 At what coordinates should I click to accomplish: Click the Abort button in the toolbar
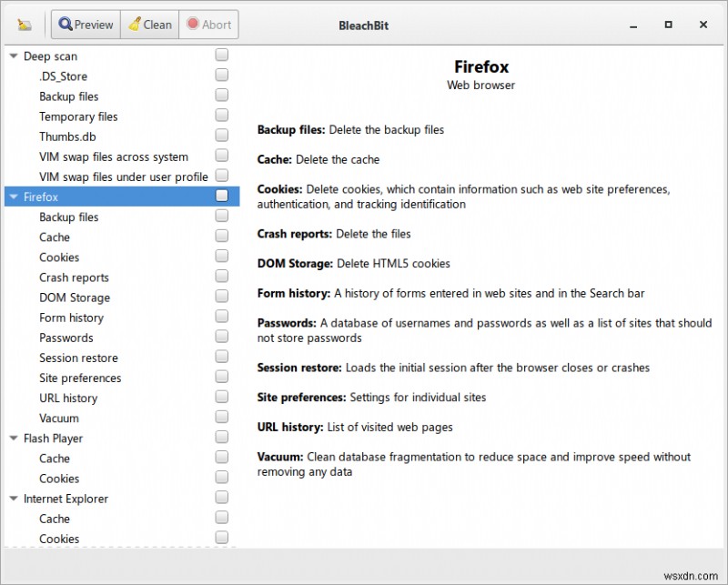[208, 25]
